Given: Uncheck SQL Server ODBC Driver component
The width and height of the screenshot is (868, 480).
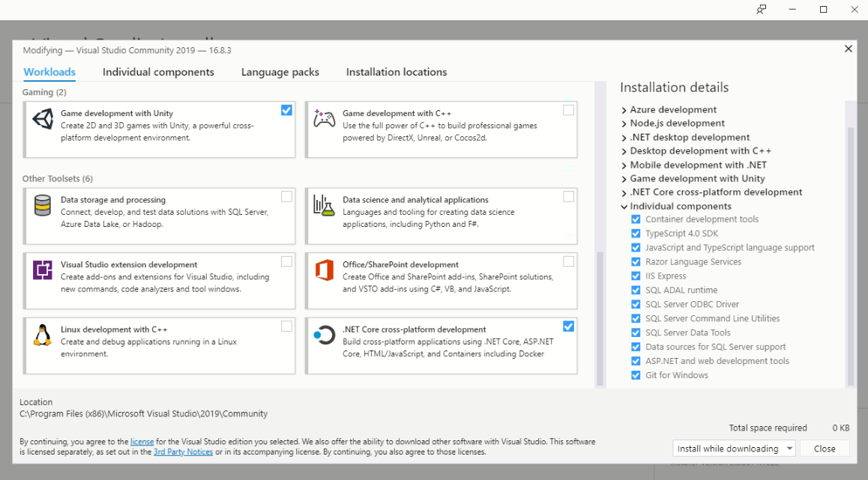Looking at the screenshot, I should click(636, 304).
